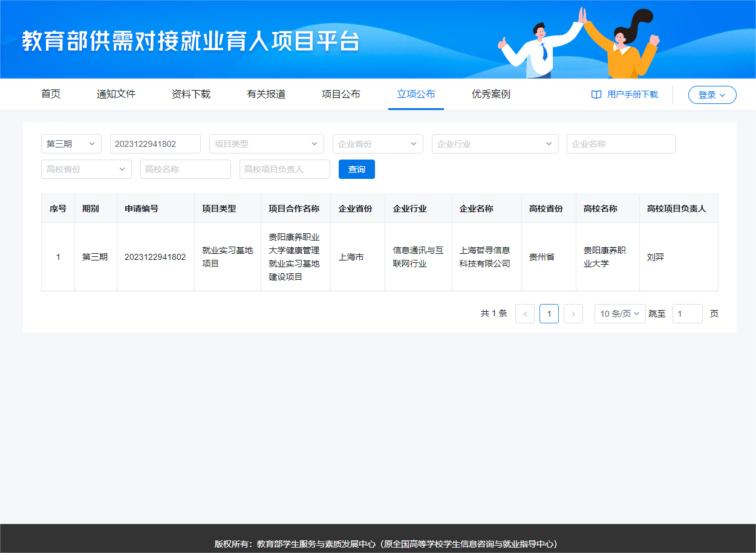Image resolution: width=756 pixels, height=553 pixels.
Task: Go to the 首页 tab
Action: click(x=51, y=94)
